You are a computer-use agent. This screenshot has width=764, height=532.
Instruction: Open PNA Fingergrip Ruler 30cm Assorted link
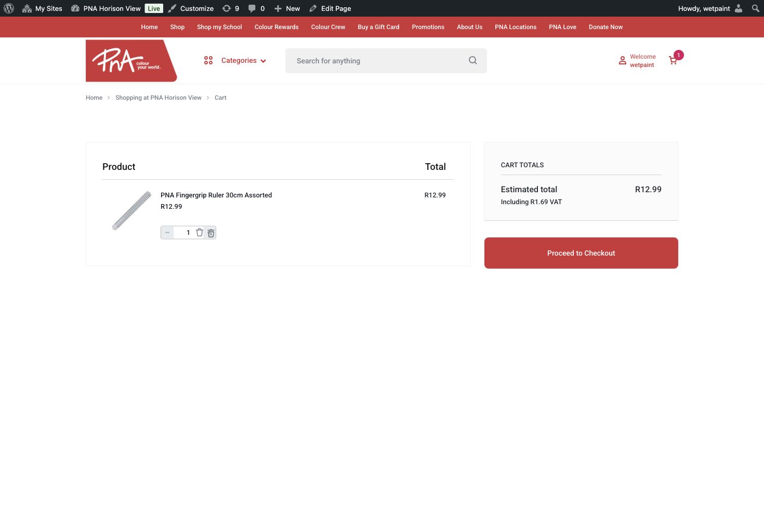point(216,195)
